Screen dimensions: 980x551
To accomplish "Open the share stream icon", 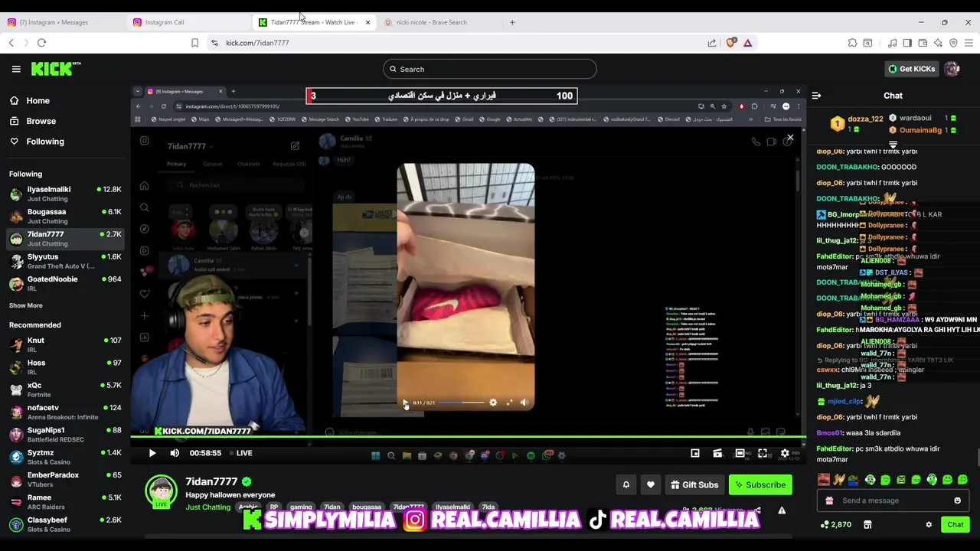I will 757,510.
